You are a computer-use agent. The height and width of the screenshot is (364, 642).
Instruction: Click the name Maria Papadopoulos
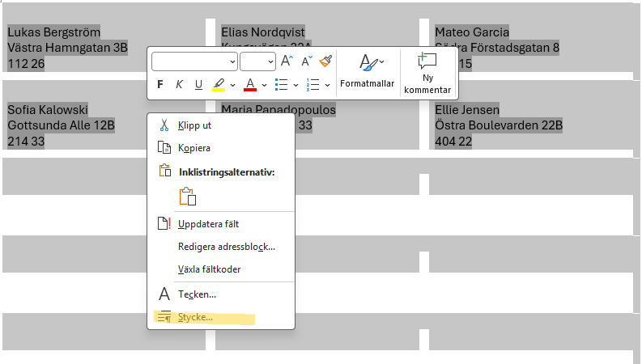(x=278, y=108)
